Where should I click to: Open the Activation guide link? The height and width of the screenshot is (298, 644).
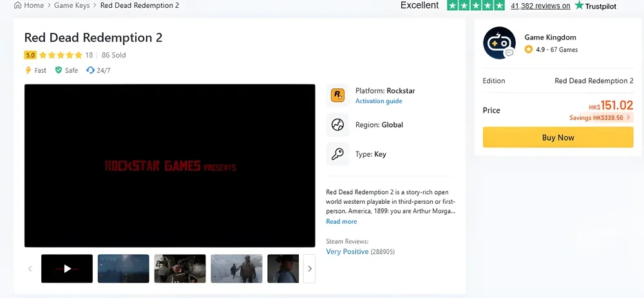tap(379, 101)
